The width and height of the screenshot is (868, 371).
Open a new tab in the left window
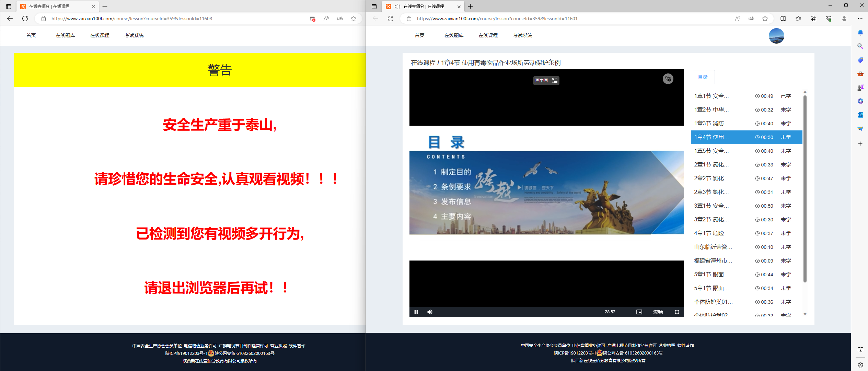click(x=105, y=7)
